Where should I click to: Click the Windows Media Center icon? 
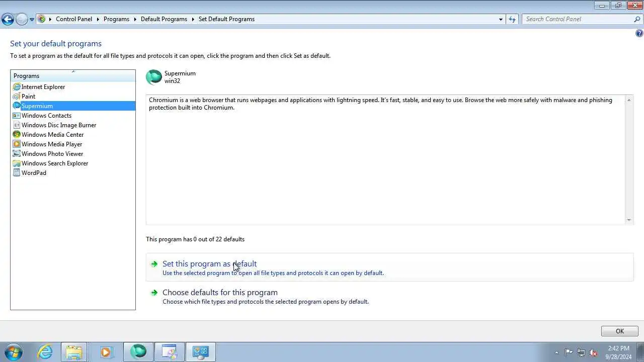17,135
